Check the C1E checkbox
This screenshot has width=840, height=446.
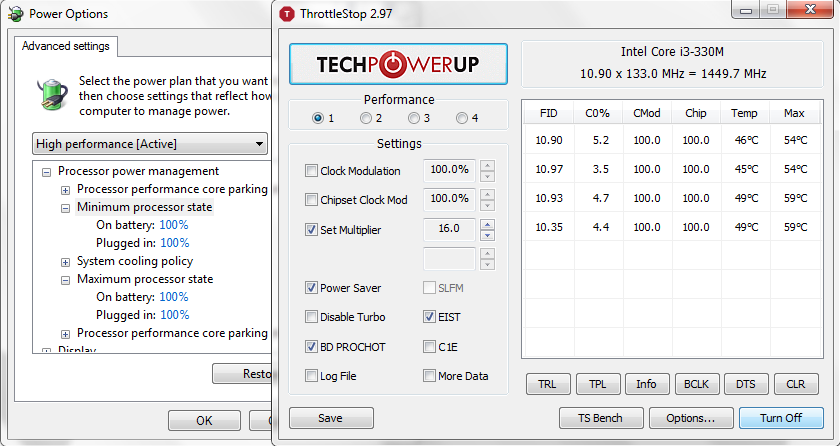pos(429,346)
